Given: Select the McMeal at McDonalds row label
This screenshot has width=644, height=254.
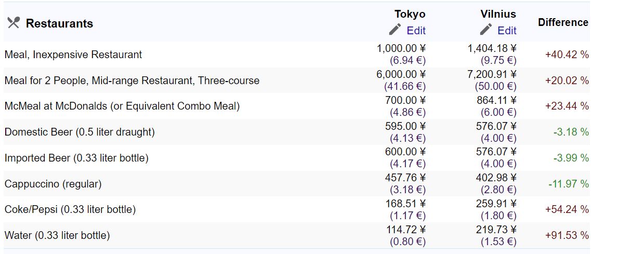Looking at the screenshot, I should point(122,106).
